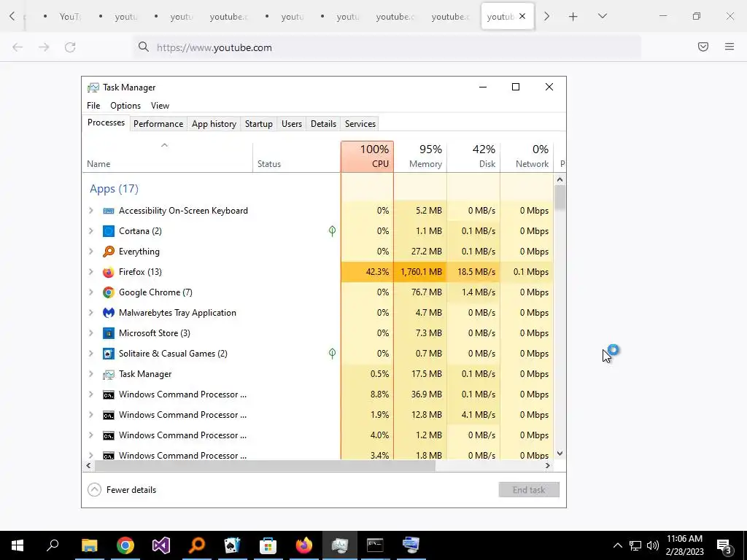The image size is (747, 560).
Task: Switch to the Performance tab
Action: point(158,124)
